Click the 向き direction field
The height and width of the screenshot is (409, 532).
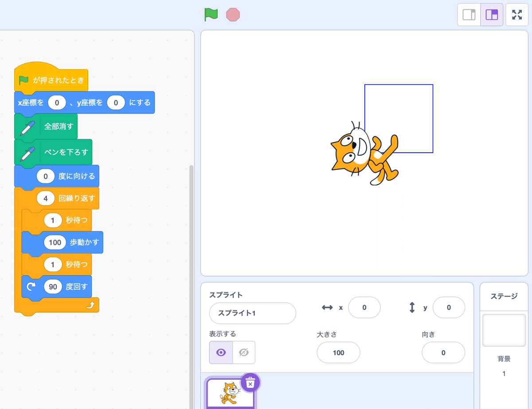click(443, 353)
